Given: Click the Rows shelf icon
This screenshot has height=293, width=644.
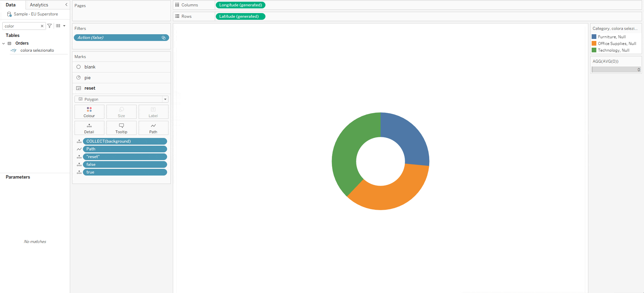Looking at the screenshot, I should (x=177, y=16).
